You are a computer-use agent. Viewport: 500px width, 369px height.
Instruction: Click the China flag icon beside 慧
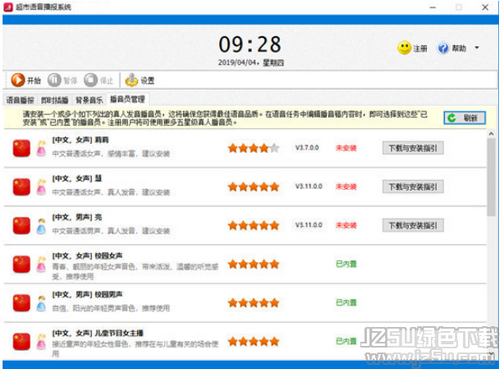tap(21, 187)
